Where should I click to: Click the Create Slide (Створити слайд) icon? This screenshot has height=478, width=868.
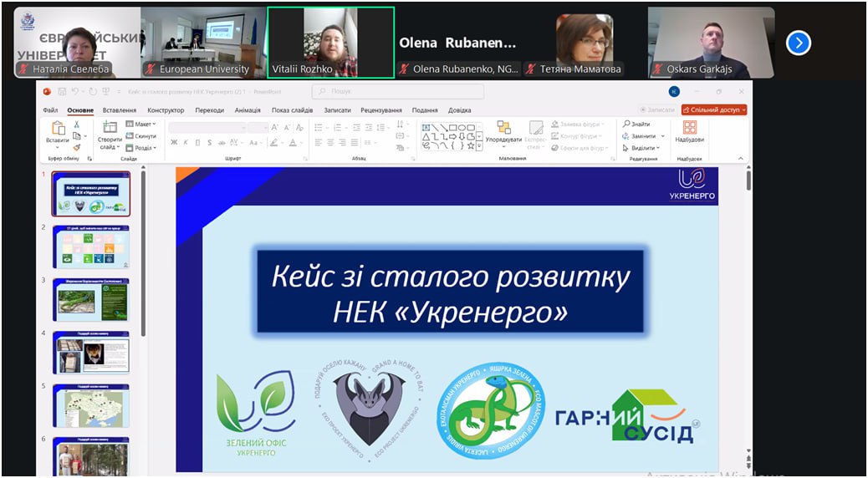point(110,129)
